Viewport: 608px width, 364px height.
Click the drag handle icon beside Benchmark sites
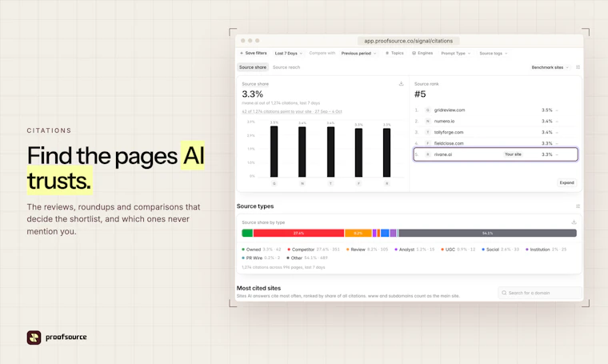(x=578, y=67)
